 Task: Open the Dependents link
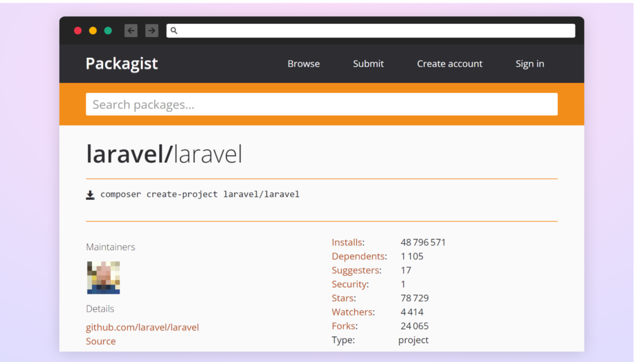(358, 256)
